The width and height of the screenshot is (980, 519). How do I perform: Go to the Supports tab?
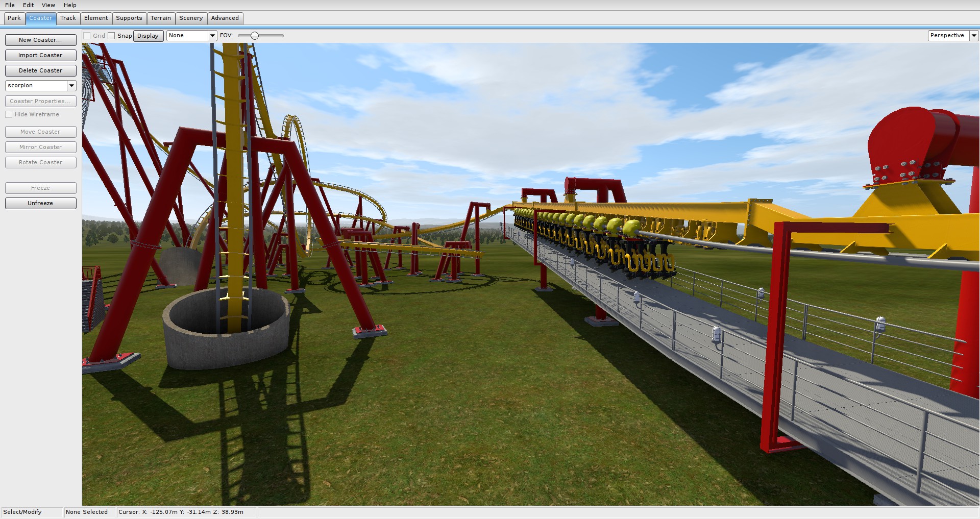tap(129, 18)
